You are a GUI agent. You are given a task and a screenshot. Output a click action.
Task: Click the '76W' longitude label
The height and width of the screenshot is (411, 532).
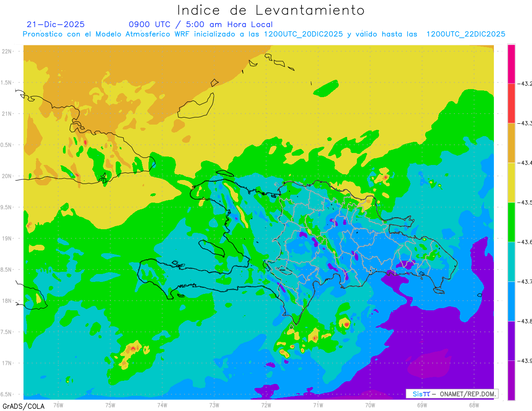coord(58,405)
